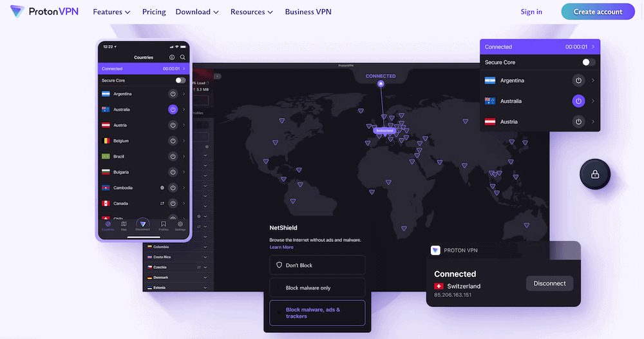Screen dimensions: 644x339
Task: Click the home node under CONNECTED on the map
Action: tap(381, 84)
